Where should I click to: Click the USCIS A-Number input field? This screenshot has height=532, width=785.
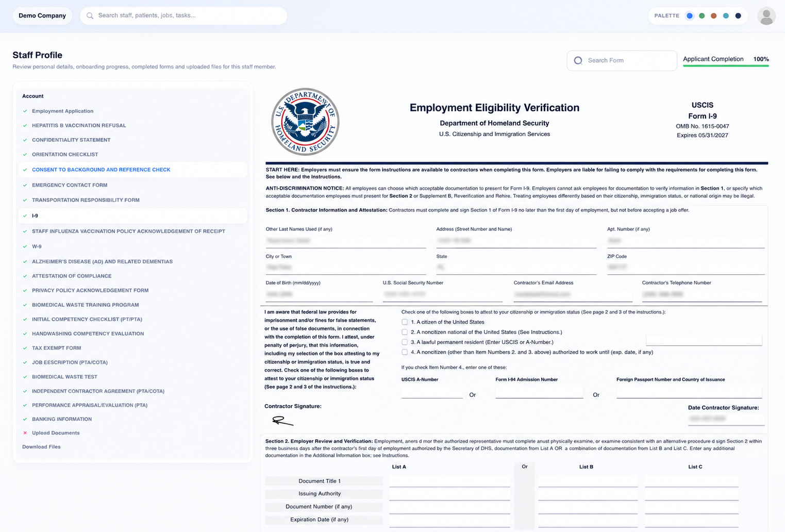[432, 392]
